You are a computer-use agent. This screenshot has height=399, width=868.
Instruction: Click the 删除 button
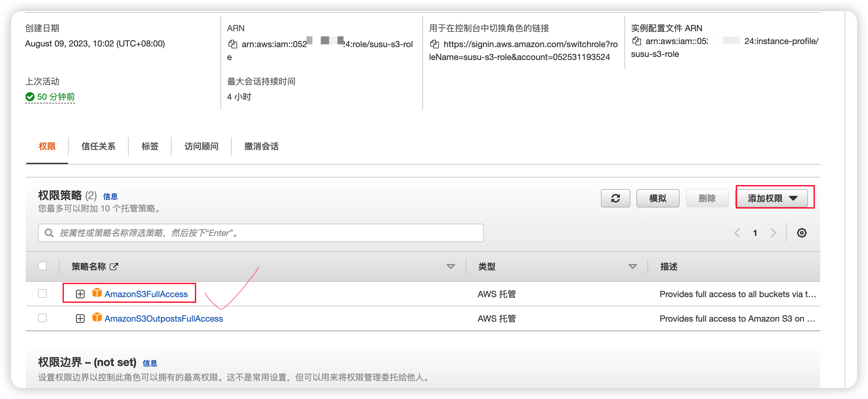tap(707, 198)
